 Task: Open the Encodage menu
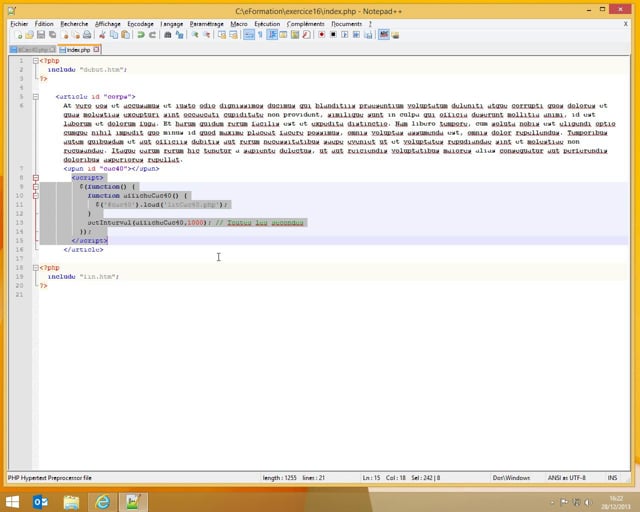140,24
